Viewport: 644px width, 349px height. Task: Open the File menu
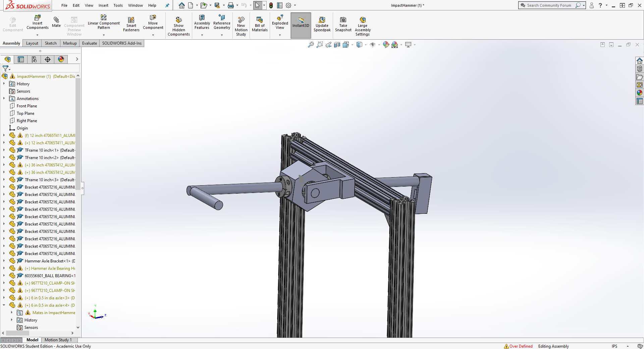pyautogui.click(x=64, y=5)
